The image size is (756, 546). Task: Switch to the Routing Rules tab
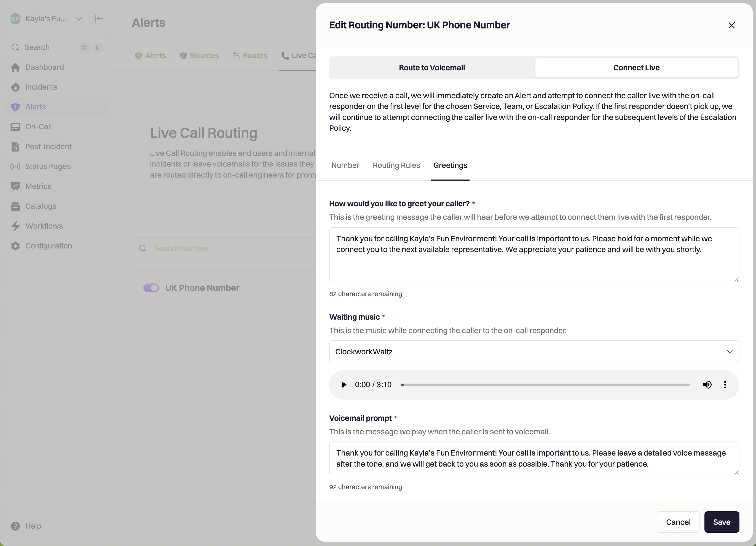396,165
